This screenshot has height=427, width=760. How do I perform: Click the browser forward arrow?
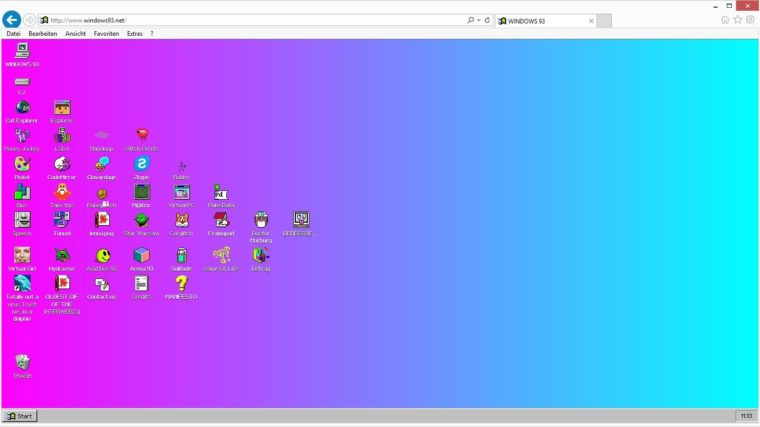pos(30,20)
